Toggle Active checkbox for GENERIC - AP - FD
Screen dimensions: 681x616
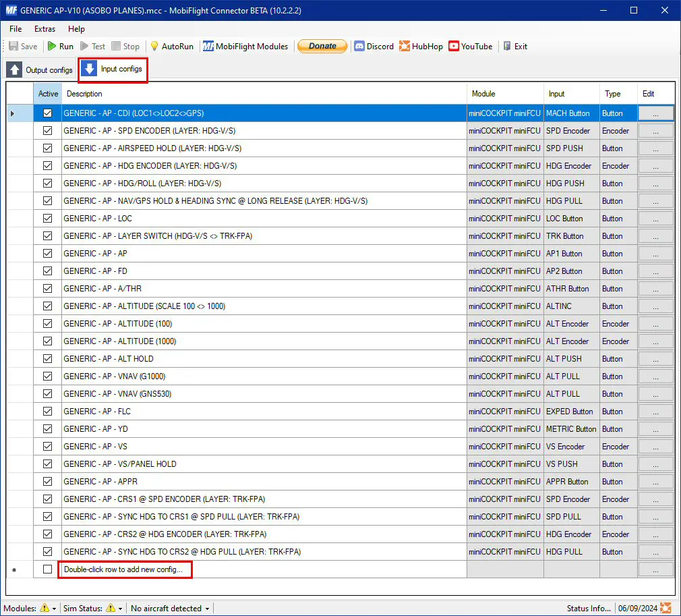pyautogui.click(x=47, y=271)
